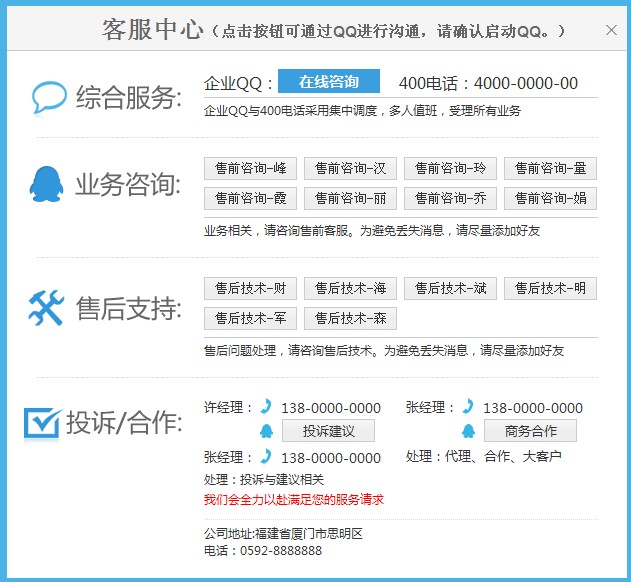Viewport: 631px width, 582px height.
Task: Click the red 我们会全力以赴满足您的服务请求 text
Action: (294, 499)
